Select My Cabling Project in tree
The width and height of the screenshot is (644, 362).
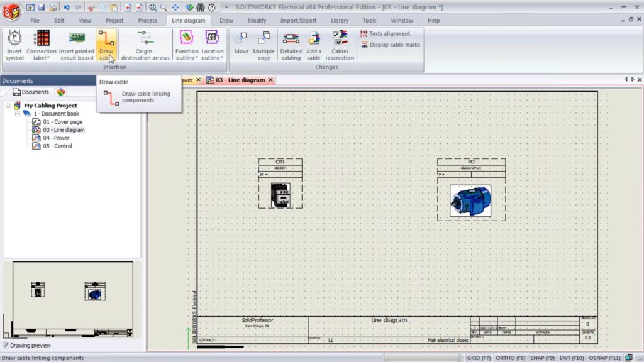pos(50,106)
